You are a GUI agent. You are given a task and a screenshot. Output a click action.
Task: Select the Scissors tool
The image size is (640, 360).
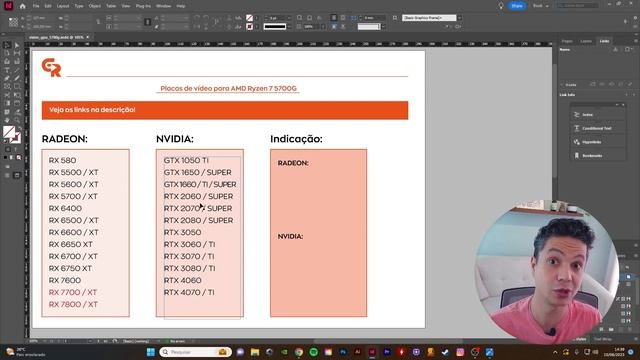click(7, 95)
